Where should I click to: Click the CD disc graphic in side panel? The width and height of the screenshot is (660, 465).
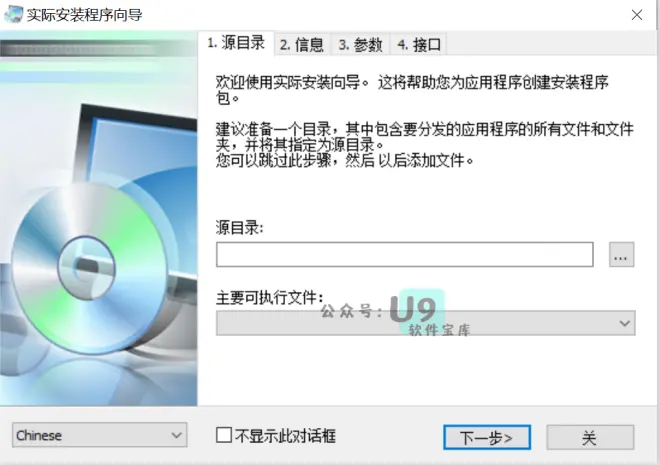88,268
